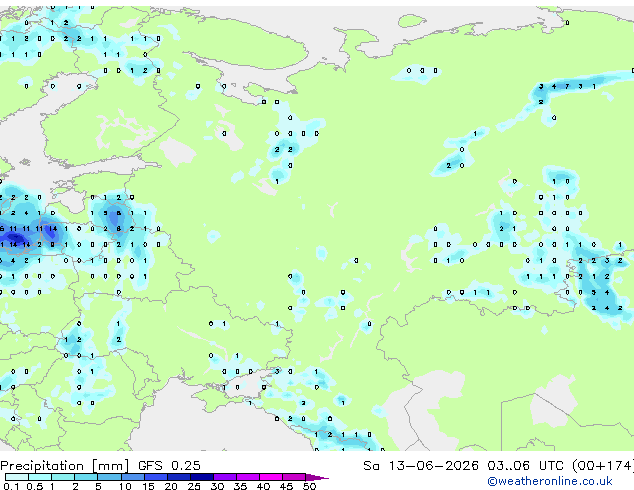634x490 pixels.
Task: Open the weatheronline.co.uk link
Action: 550,481
